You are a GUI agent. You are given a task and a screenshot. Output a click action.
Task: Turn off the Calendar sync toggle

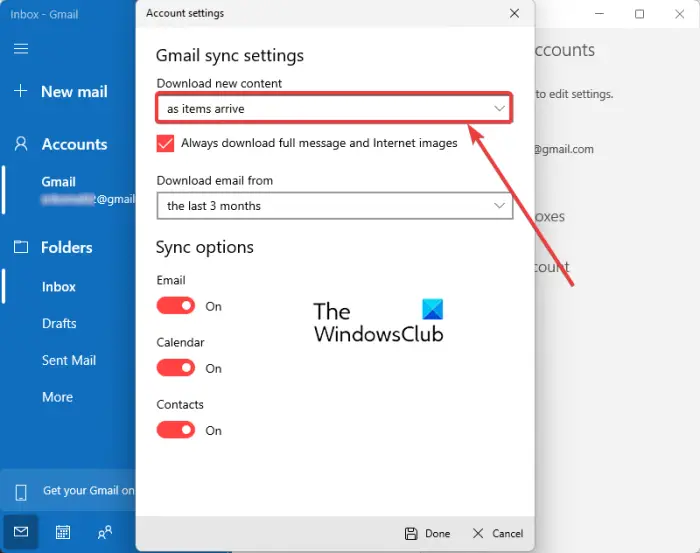[176, 368]
